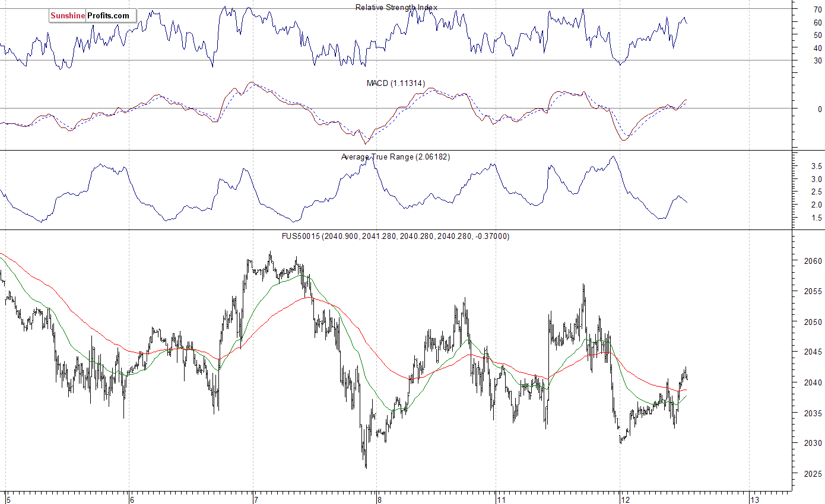825x504 pixels.
Task: Click the price axis label 2055
Action: pos(814,291)
